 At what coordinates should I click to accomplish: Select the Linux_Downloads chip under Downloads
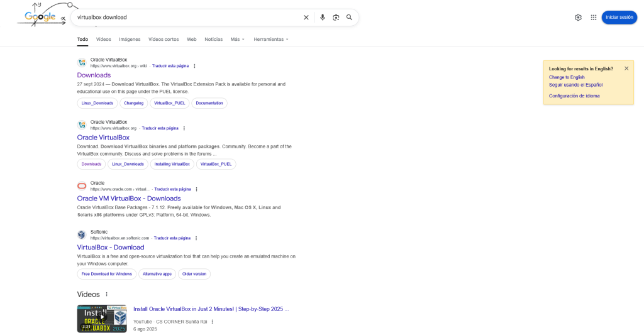(97, 103)
